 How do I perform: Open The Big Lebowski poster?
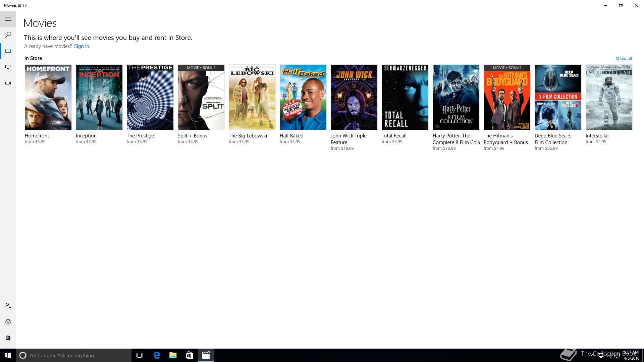[x=252, y=97]
